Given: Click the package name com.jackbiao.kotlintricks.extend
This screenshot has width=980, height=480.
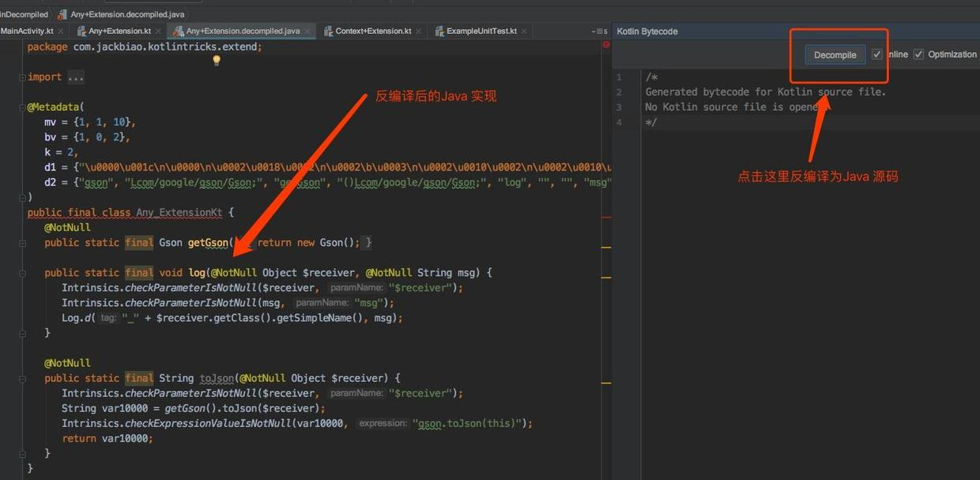Looking at the screenshot, I should click(164, 47).
